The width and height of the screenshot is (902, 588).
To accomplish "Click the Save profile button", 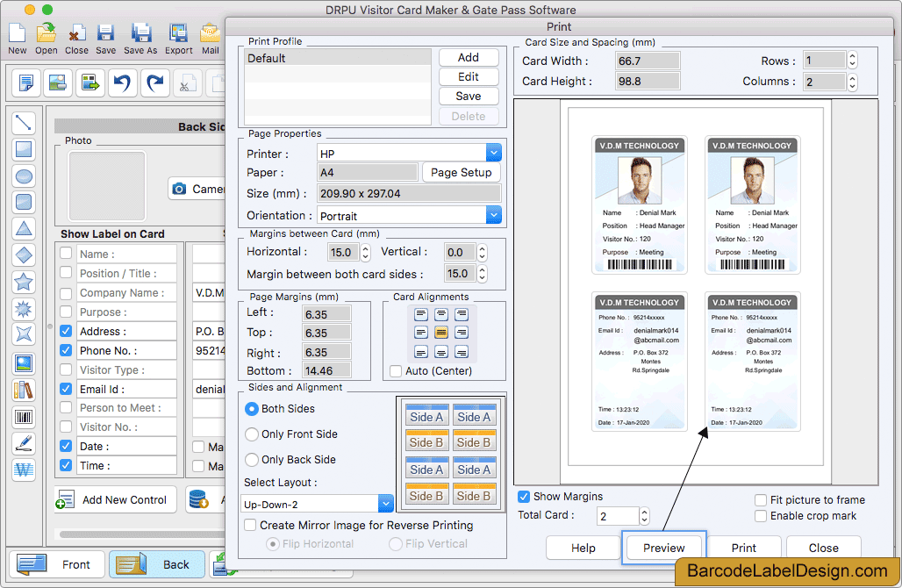I will pos(469,96).
